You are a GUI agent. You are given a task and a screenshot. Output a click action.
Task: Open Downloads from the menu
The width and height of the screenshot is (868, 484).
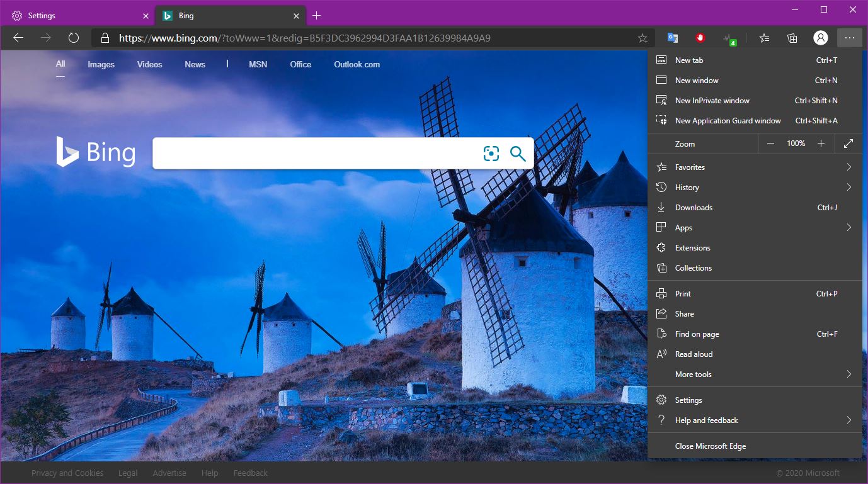(x=755, y=208)
